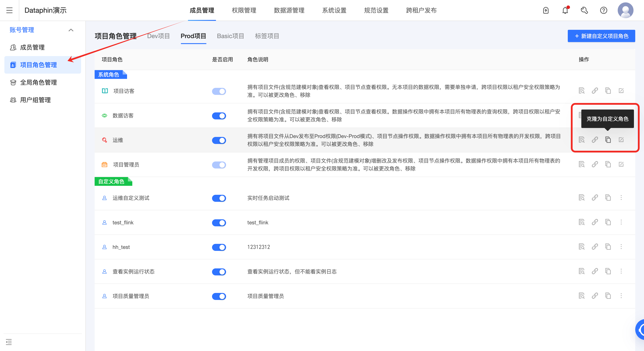Open 权限管理 in top navigation
This screenshot has width=644, height=351.
click(x=244, y=10)
